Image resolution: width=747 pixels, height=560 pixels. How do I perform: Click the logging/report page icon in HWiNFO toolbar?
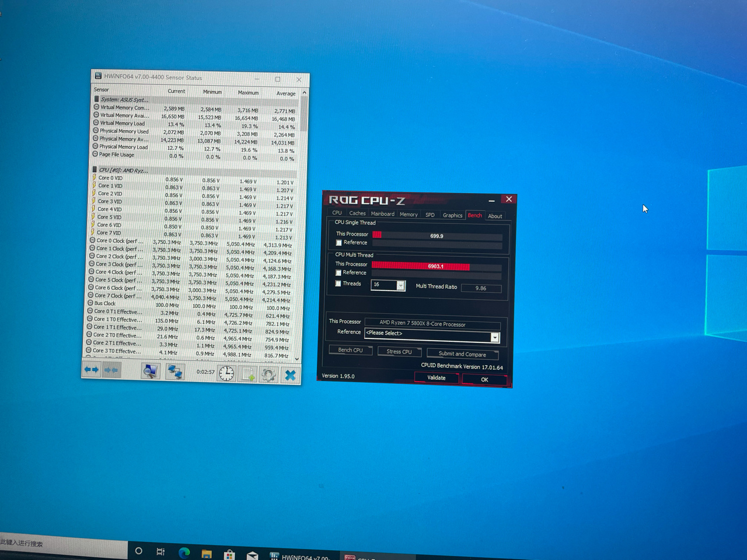click(247, 373)
